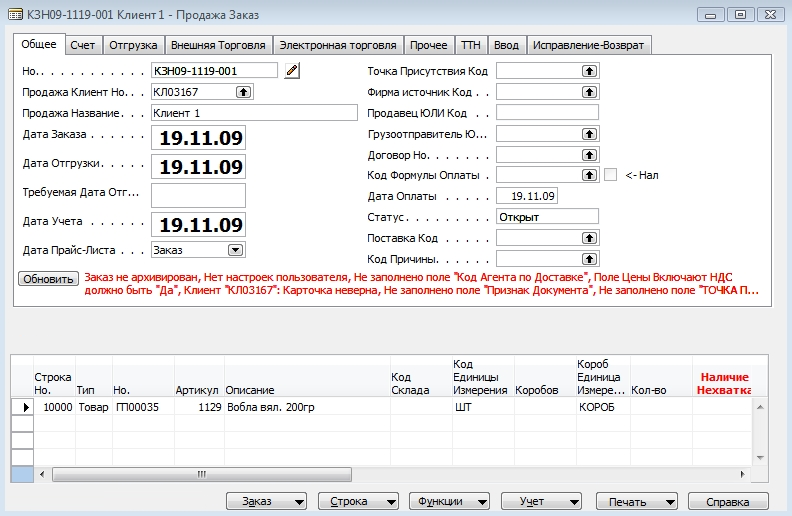Click lookup arrow in Поставка Код field
792x516 pixels.
(589, 238)
